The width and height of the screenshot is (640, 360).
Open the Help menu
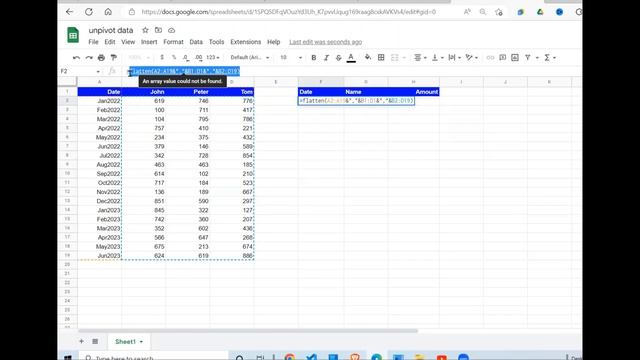pos(273,42)
